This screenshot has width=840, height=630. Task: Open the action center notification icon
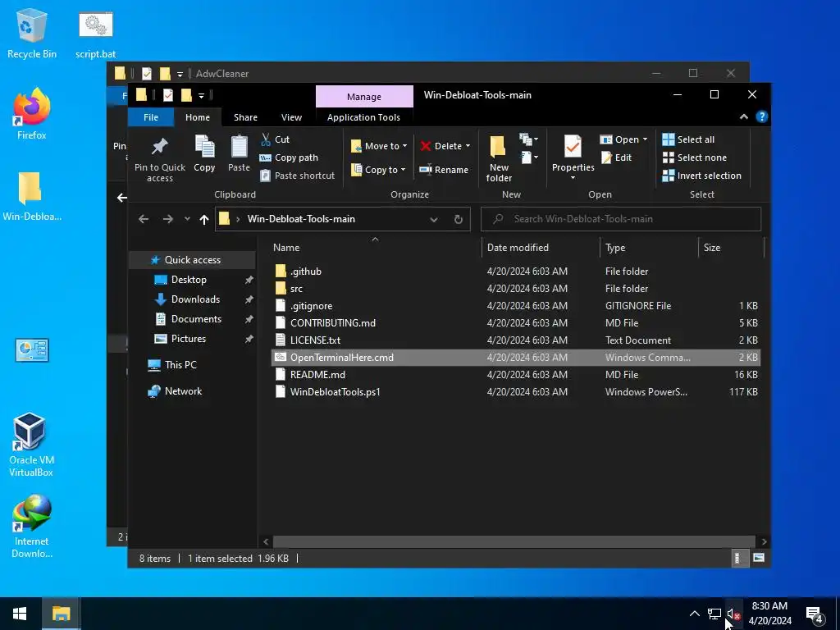pos(815,614)
